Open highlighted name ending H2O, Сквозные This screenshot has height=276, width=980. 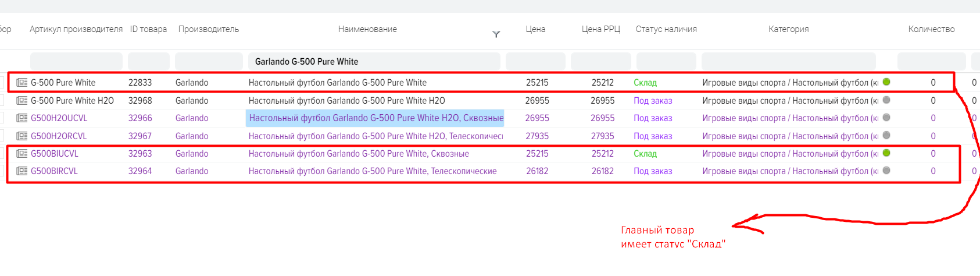376,118
